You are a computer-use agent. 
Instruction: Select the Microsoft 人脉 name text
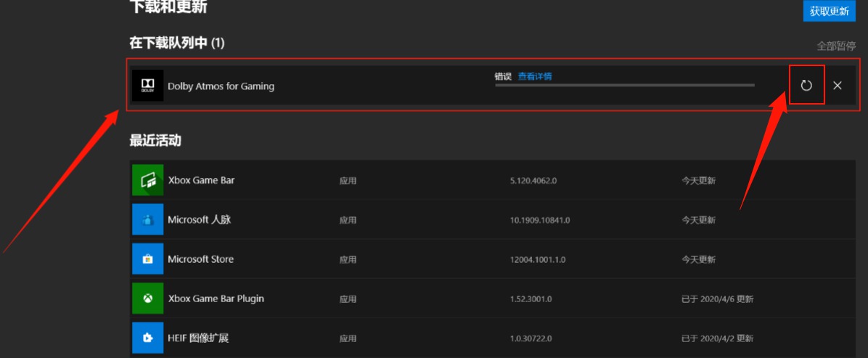(x=200, y=219)
